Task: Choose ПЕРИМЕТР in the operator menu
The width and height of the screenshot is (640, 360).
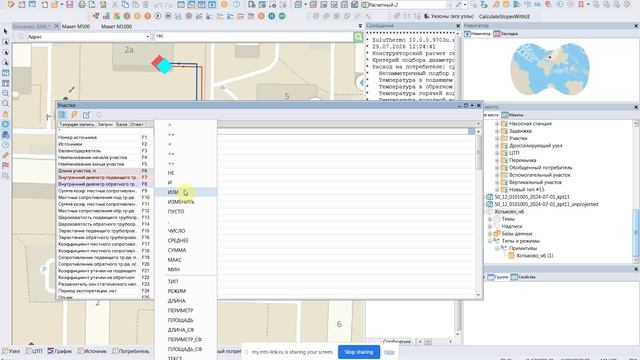Action: tap(186, 311)
